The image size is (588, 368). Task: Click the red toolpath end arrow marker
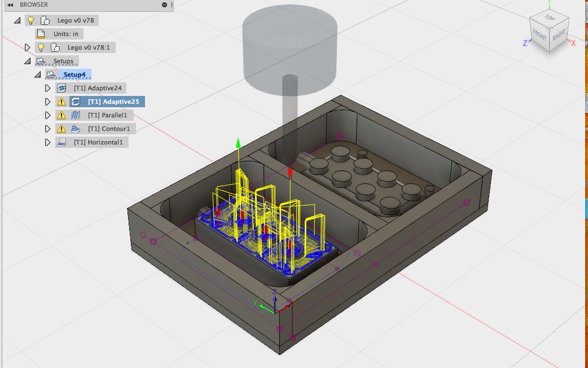pos(290,174)
